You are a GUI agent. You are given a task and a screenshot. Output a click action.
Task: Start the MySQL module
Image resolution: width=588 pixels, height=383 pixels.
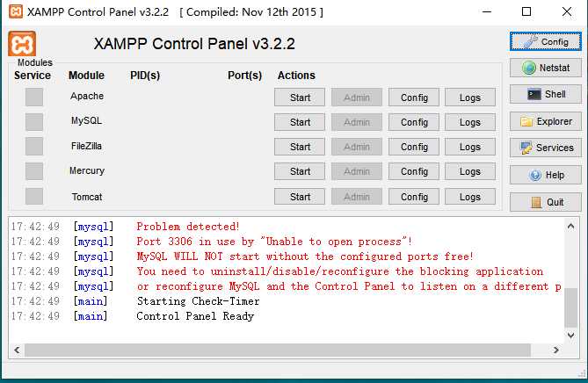(x=300, y=122)
